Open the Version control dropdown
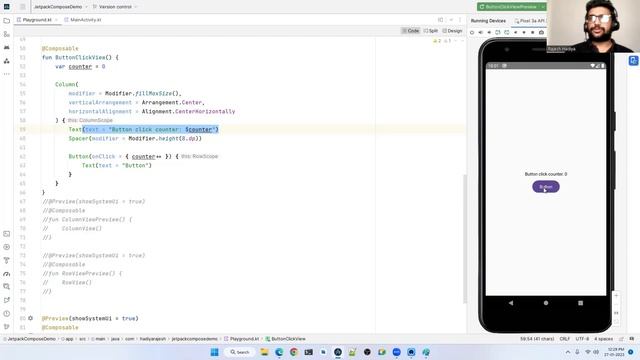Image resolution: width=640 pixels, height=360 pixels. tap(115, 7)
